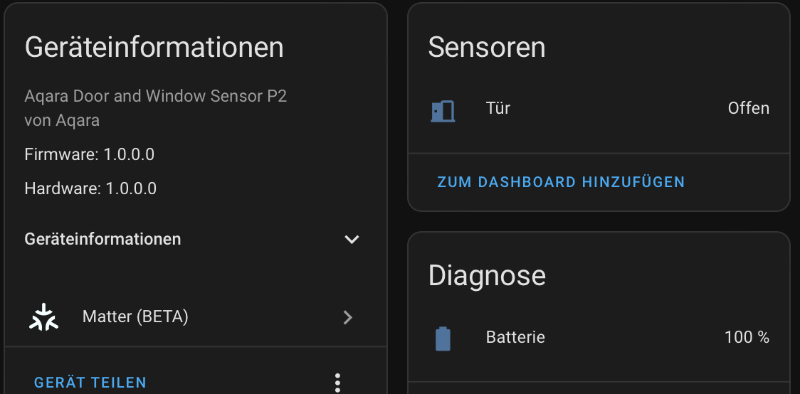Click ZUM DASHBOARD HINZUFÜGEN
The height and width of the screenshot is (394, 800).
(561, 182)
